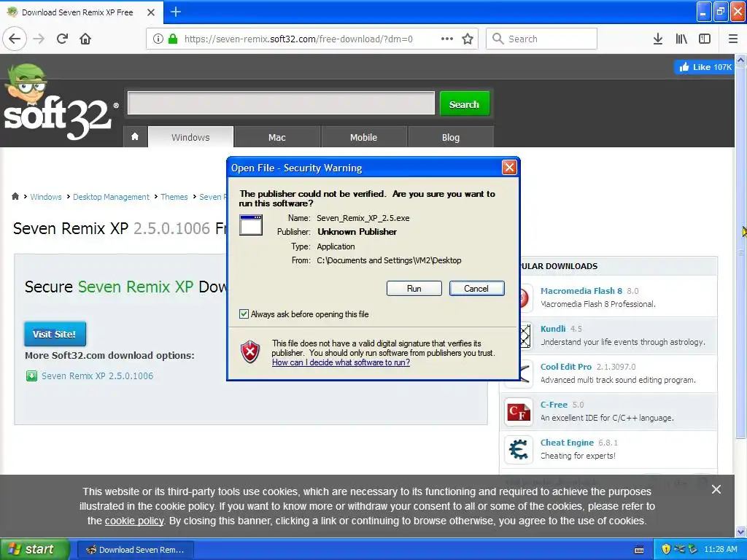This screenshot has width=747, height=560.
Task: Open page actions three-dot menu
Action: click(447, 39)
